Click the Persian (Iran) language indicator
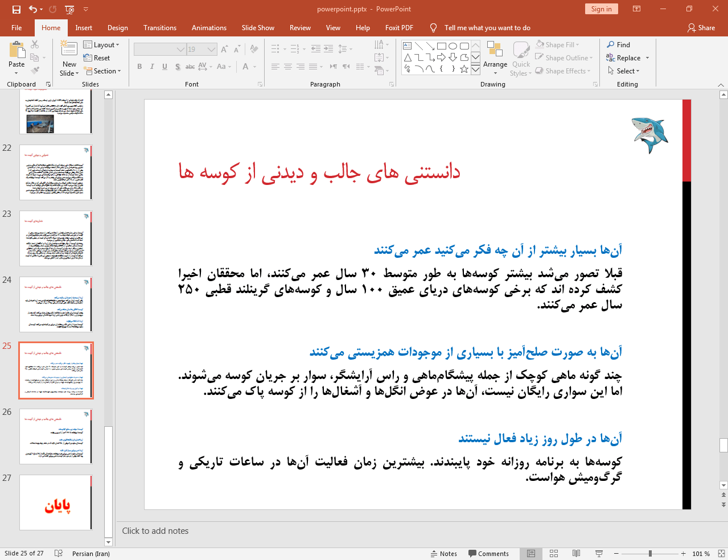 91,554
